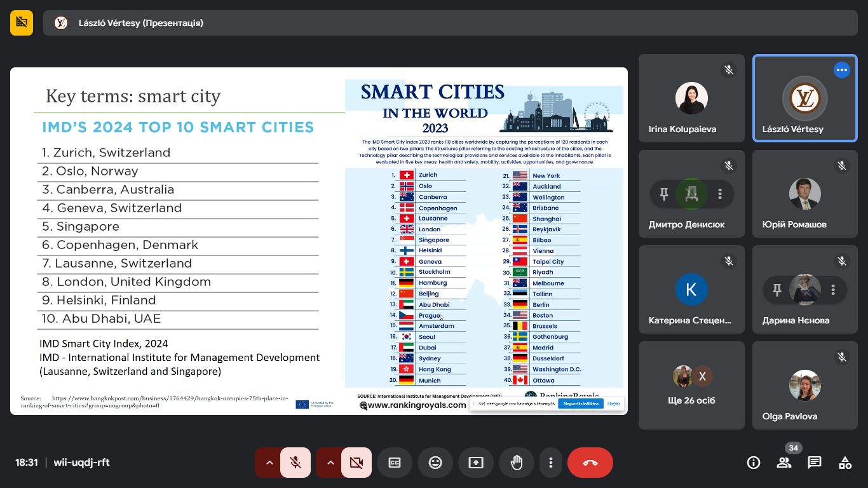The width and height of the screenshot is (868, 488).
Task: Click the yellow presentation icon at top left
Action: pyautogui.click(x=22, y=23)
